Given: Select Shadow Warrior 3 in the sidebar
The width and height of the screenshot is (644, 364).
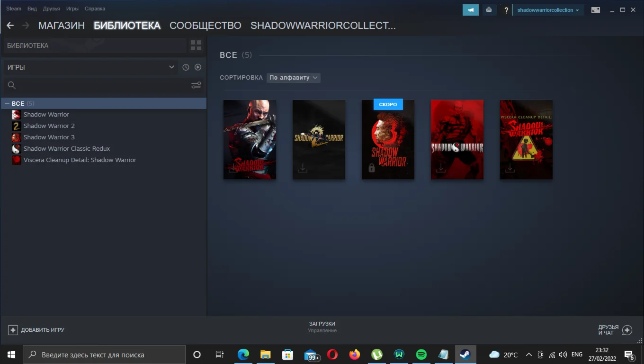Looking at the screenshot, I should [x=49, y=137].
